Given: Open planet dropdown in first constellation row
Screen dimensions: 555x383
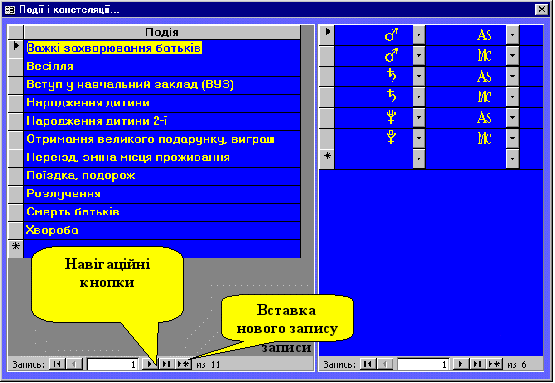Looking at the screenshot, I should [419, 35].
